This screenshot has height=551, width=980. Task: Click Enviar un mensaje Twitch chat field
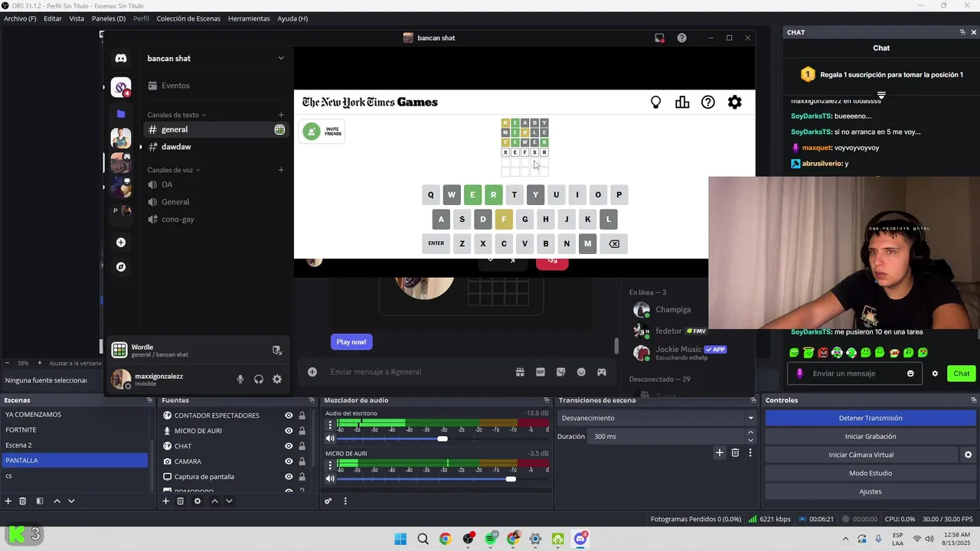854,373
